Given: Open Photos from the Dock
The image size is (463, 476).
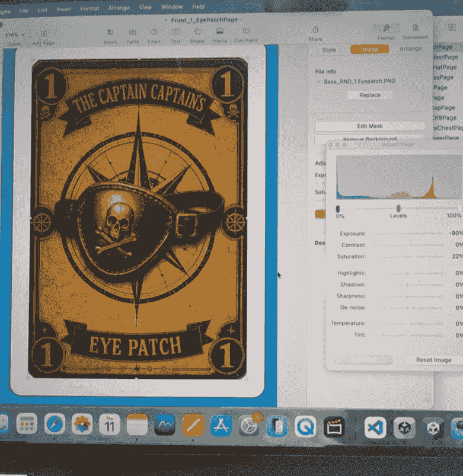Looking at the screenshot, I should (x=82, y=424).
